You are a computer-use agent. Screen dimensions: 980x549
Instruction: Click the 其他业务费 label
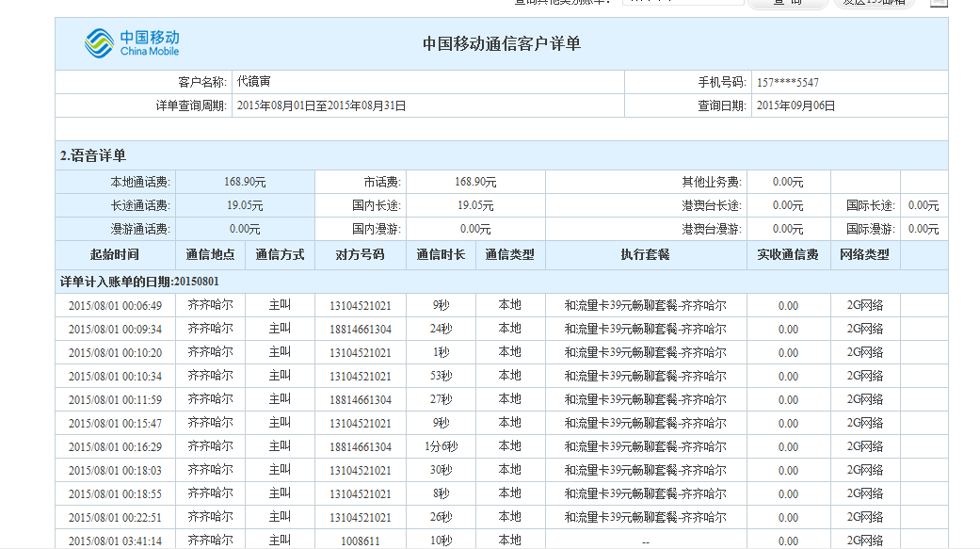click(712, 182)
